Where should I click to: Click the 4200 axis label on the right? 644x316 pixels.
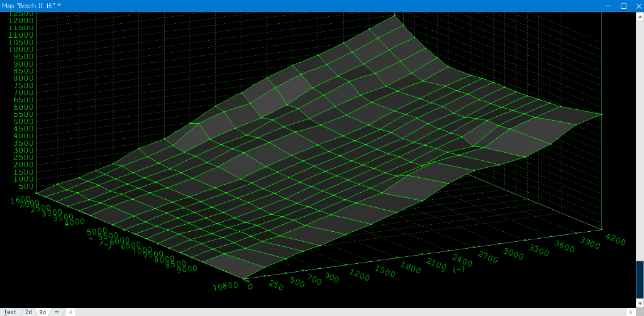pyautogui.click(x=615, y=239)
